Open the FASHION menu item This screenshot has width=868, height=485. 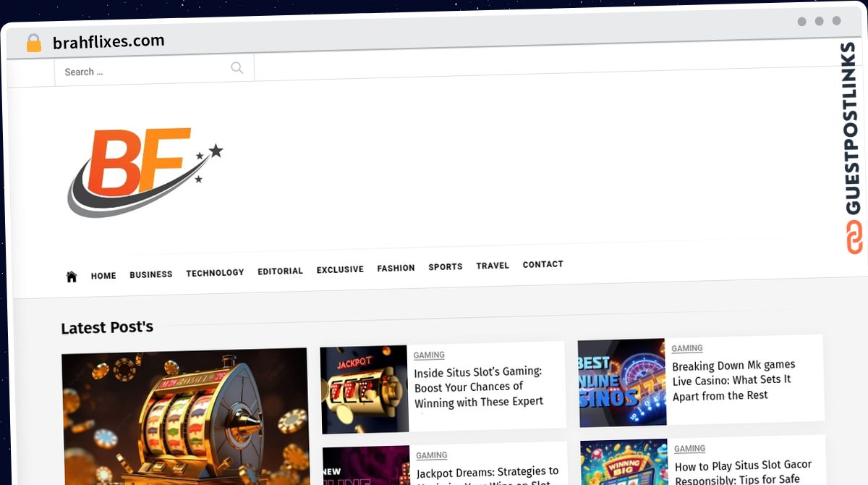[396, 268]
